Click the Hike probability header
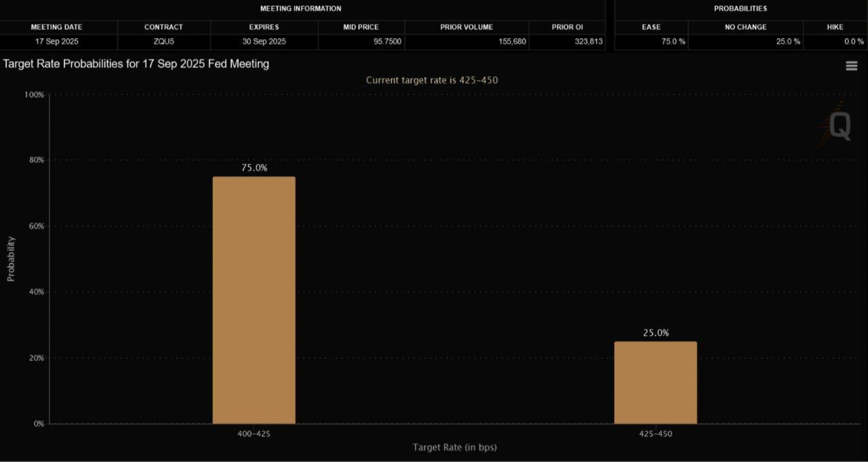The height and width of the screenshot is (462, 868). (835, 27)
